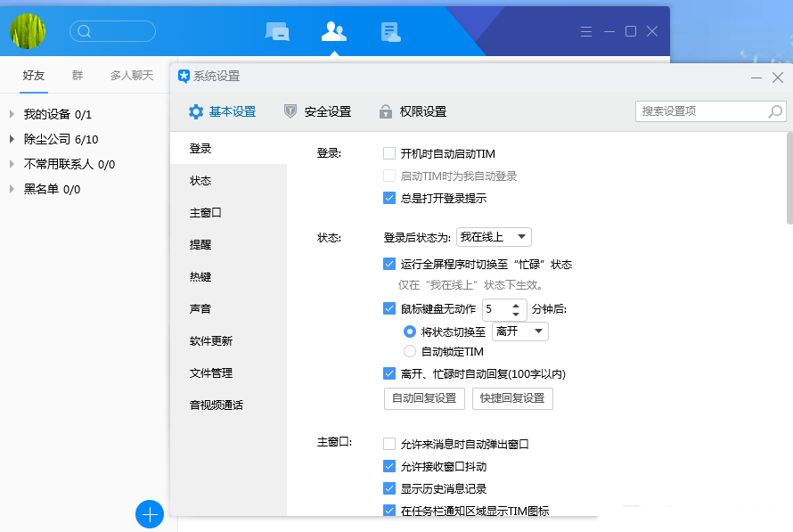Uncheck 总是打开登录提示
793x532 pixels.
[388, 198]
